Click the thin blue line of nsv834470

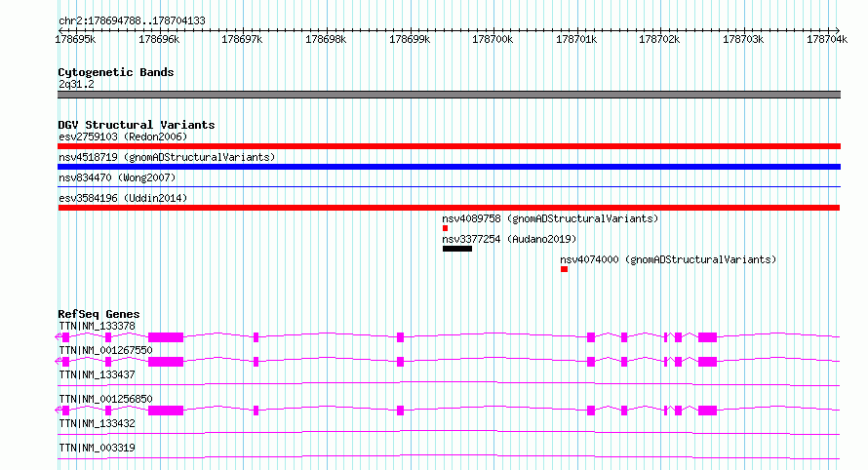449,187
